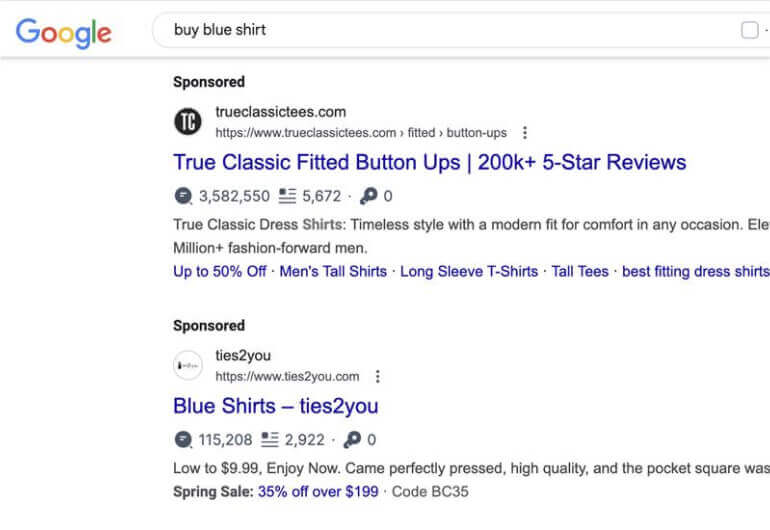Click the 'Sponsored' label above ties2you

point(209,325)
